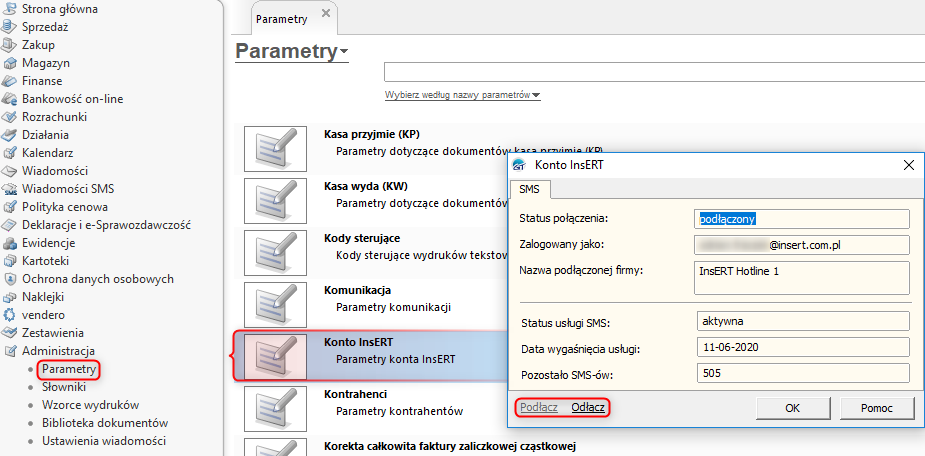Click the Konto InsERT parameter icon
925x456 pixels.
tap(275, 356)
